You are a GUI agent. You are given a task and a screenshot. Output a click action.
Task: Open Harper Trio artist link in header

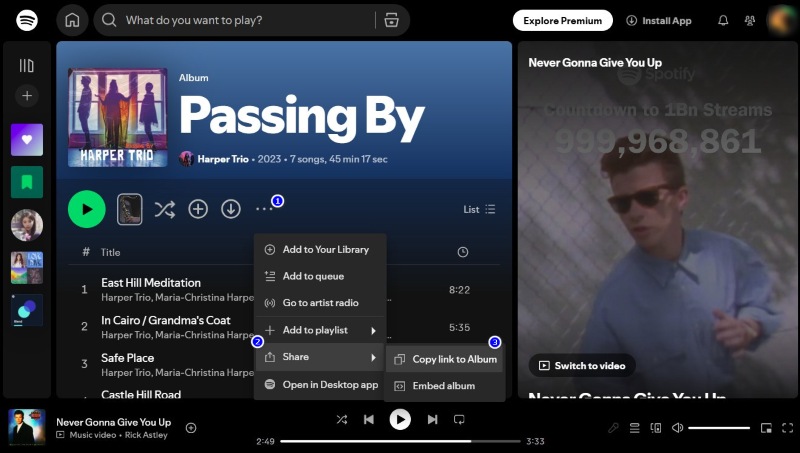click(223, 159)
